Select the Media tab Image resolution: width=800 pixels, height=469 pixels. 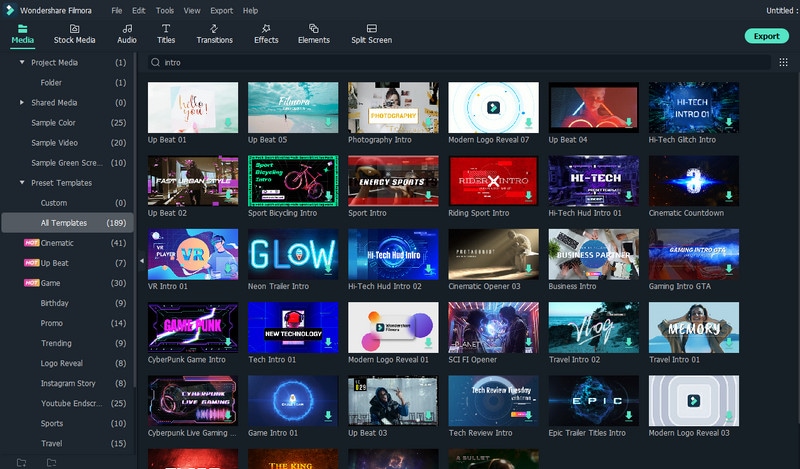click(22, 34)
